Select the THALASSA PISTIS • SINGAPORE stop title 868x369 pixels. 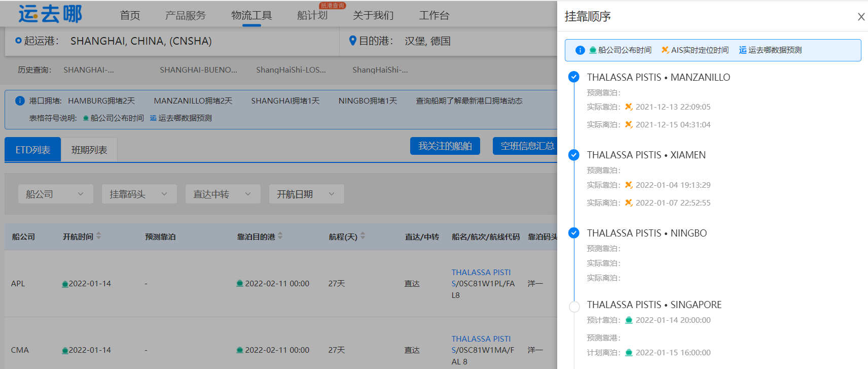point(655,305)
